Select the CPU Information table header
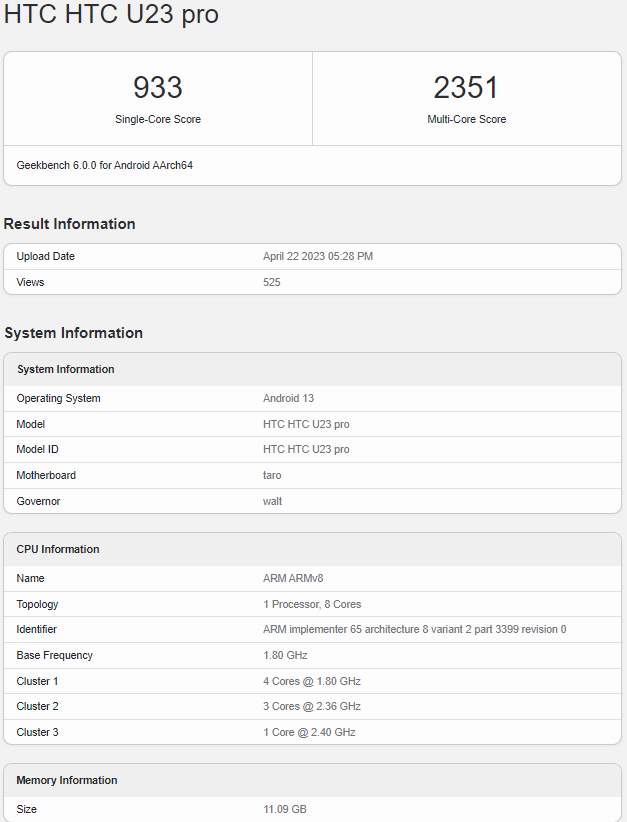This screenshot has width=627, height=822. click(58, 550)
